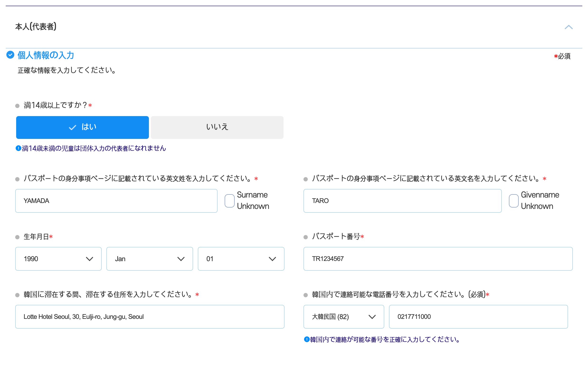Click the *必須 required note

click(562, 56)
